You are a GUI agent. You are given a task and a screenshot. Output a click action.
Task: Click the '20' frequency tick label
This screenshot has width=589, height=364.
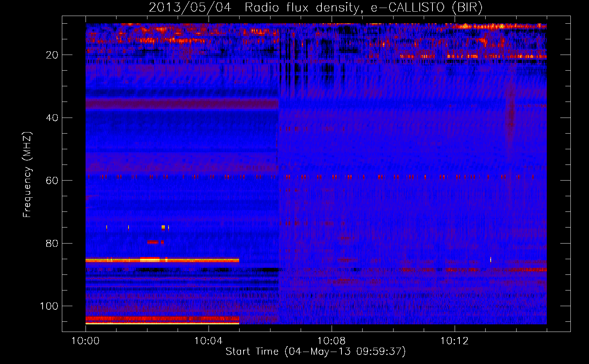point(52,55)
